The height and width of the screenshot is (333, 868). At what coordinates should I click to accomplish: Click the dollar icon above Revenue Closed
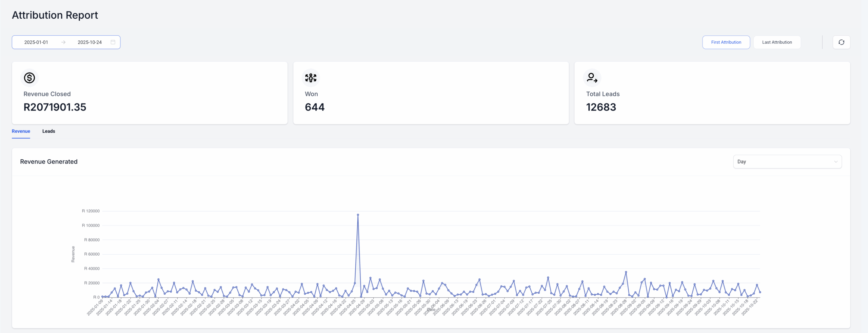click(29, 78)
